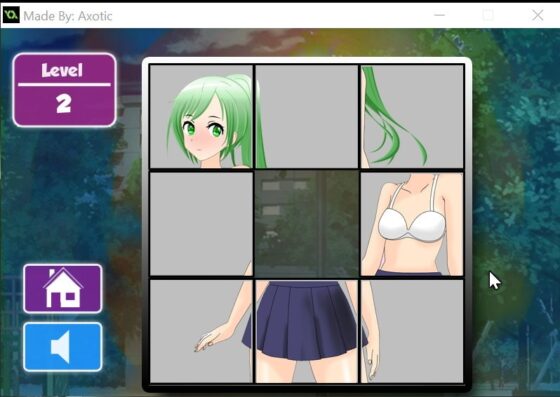Select the bottom tile with hand wearing a ring
This screenshot has width=560, height=397.
[x=412, y=331]
